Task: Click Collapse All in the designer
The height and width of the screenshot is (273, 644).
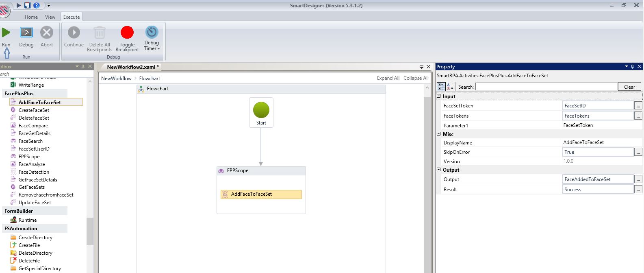Action: (x=416, y=78)
